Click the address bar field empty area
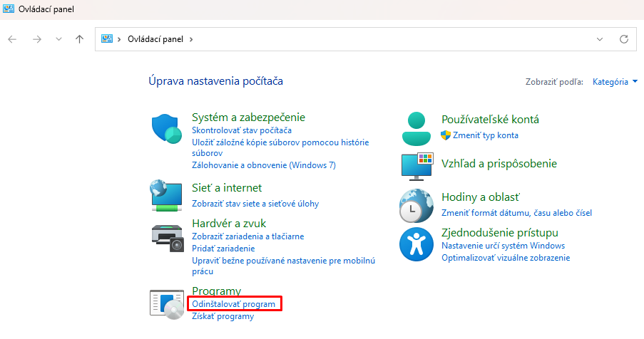The height and width of the screenshot is (339, 644). coord(390,39)
